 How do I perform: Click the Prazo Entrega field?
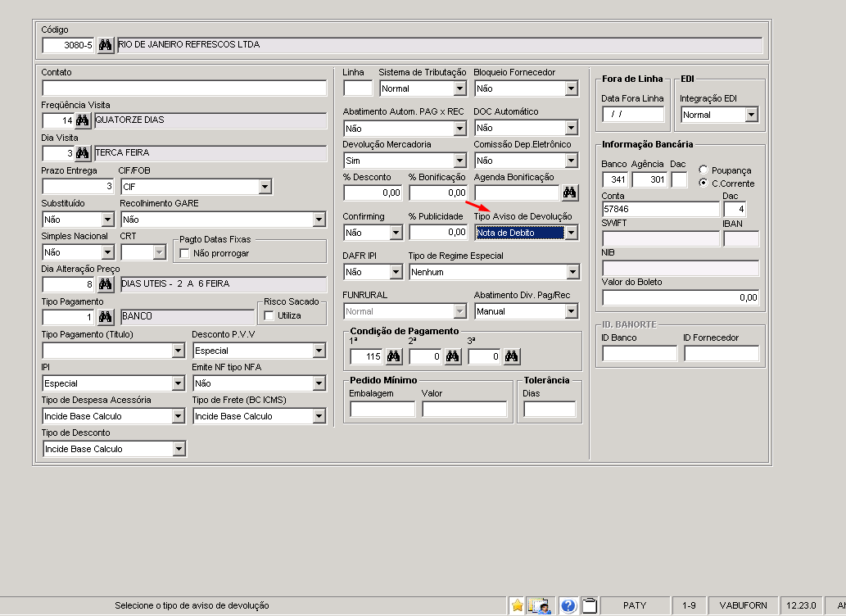(x=79, y=187)
